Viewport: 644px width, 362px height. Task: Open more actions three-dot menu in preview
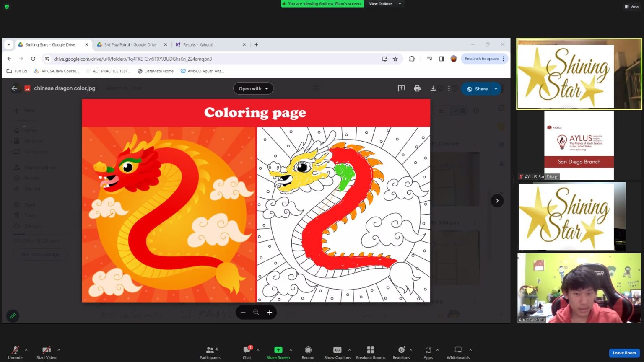coord(449,88)
